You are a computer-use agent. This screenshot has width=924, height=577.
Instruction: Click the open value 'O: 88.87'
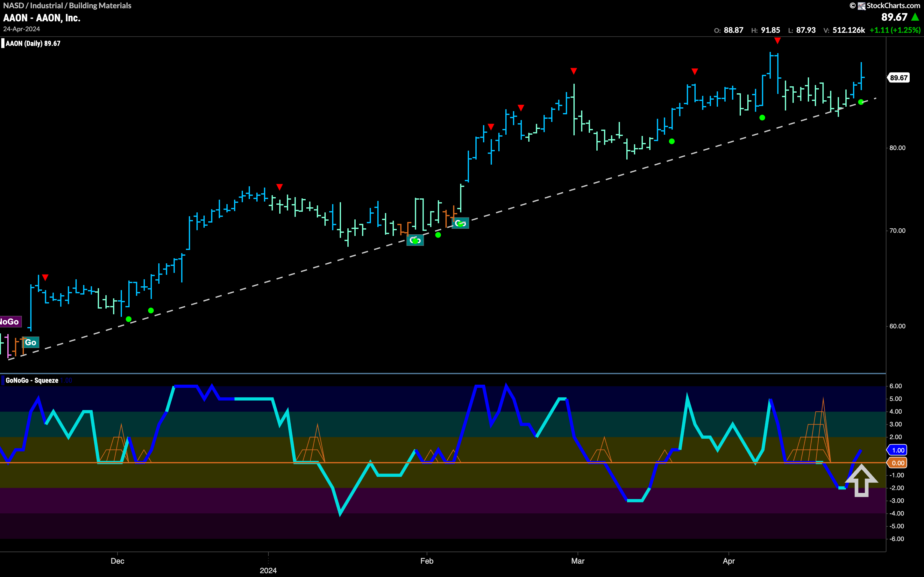click(729, 30)
